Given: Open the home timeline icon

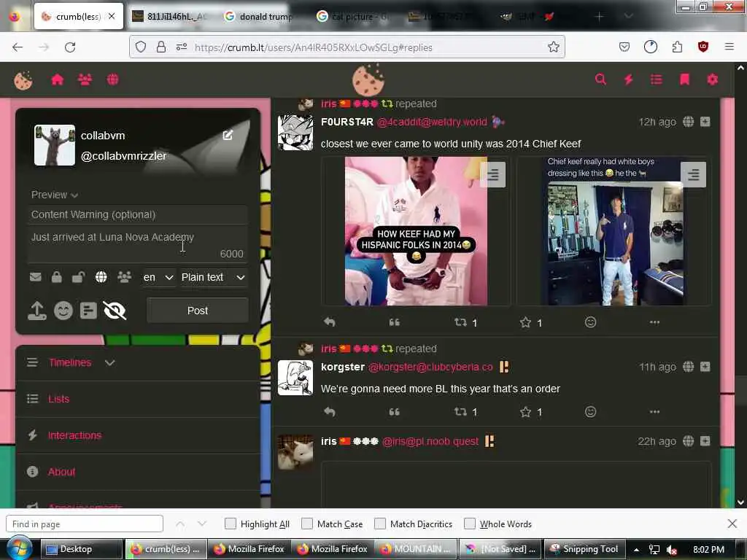Looking at the screenshot, I should (x=57, y=79).
